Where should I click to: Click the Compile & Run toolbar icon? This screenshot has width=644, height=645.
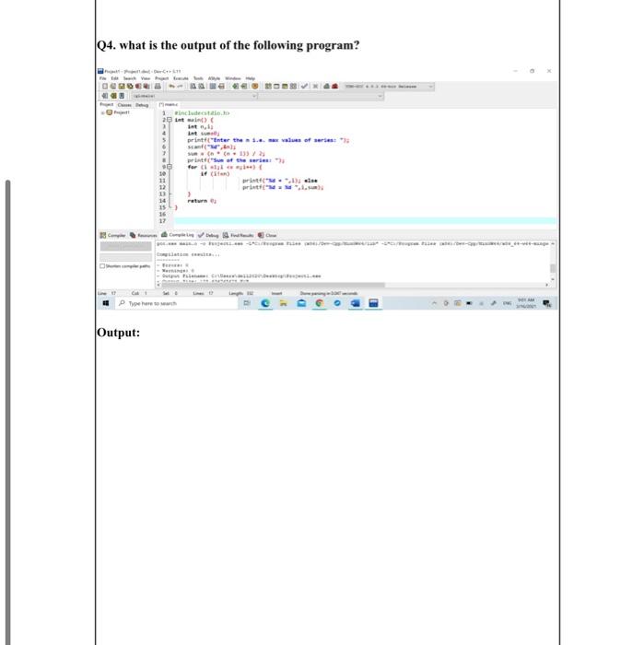click(285, 87)
